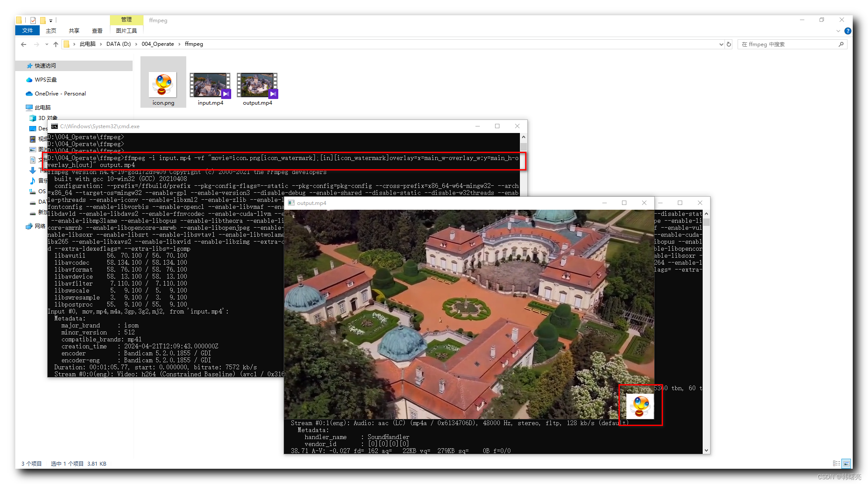The image size is (868, 484).
Task: Click 此电脑 in the address breadcrumb
Action: 87,44
